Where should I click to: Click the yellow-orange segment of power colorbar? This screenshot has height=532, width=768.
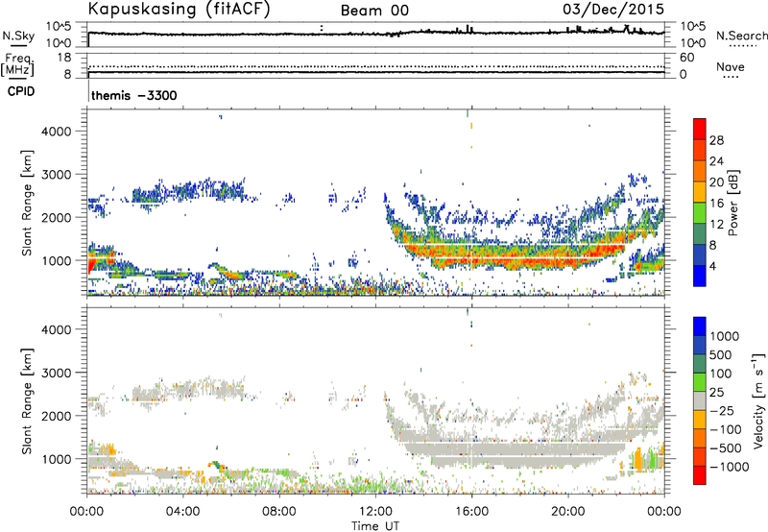pyautogui.click(x=700, y=192)
